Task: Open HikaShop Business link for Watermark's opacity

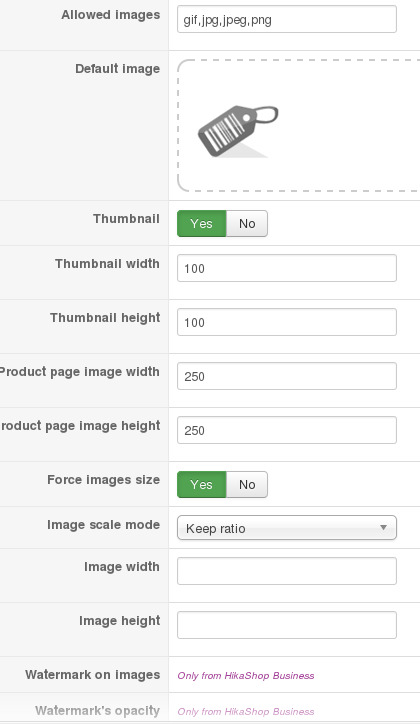Action: (246, 712)
